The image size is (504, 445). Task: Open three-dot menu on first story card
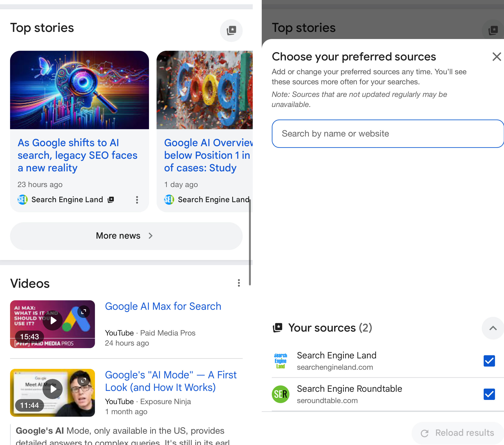tap(137, 200)
